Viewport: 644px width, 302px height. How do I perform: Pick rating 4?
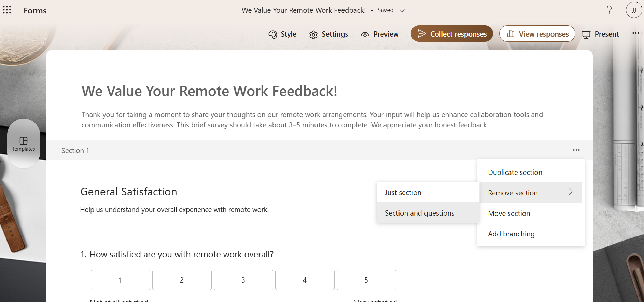tap(305, 280)
